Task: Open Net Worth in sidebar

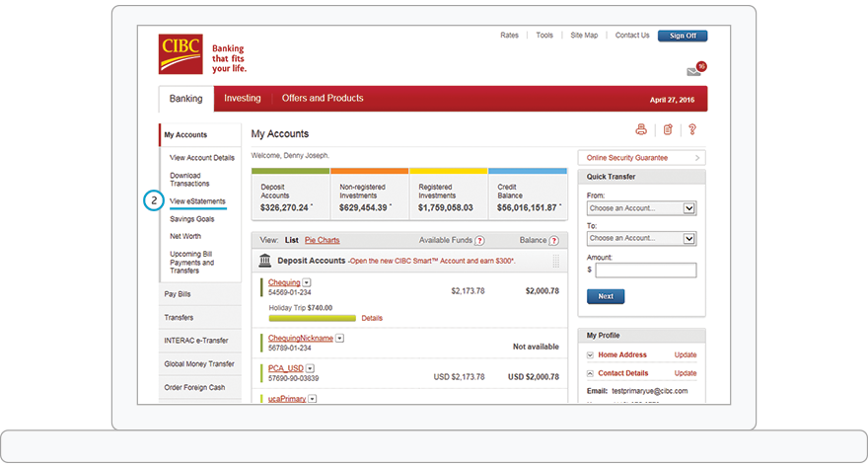Action: tap(185, 236)
